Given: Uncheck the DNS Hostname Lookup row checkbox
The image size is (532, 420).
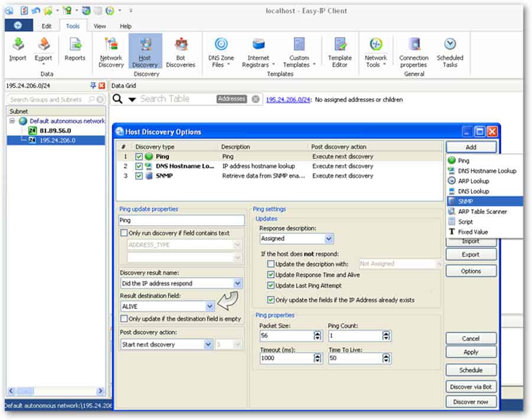Looking at the screenshot, I should click(139, 166).
